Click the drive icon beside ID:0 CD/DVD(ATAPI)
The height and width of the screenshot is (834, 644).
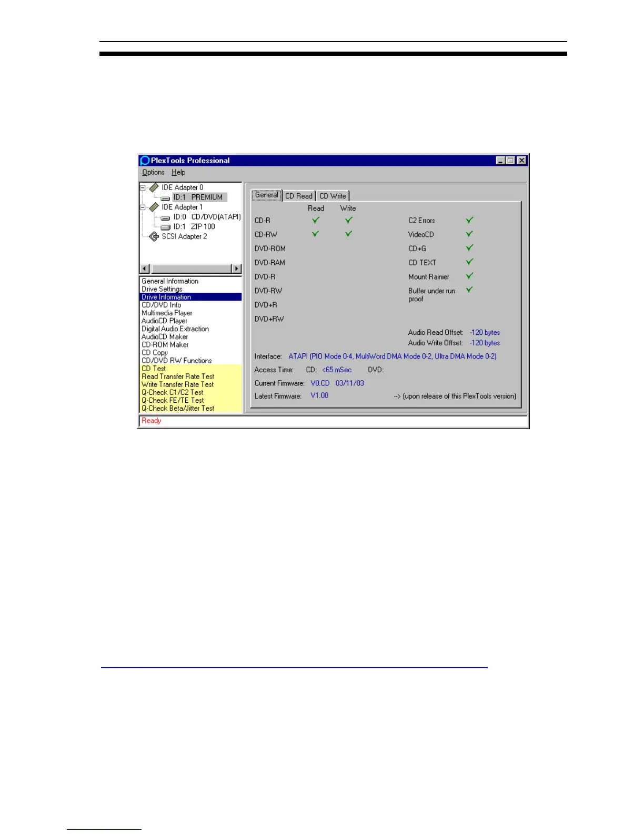coord(165,217)
